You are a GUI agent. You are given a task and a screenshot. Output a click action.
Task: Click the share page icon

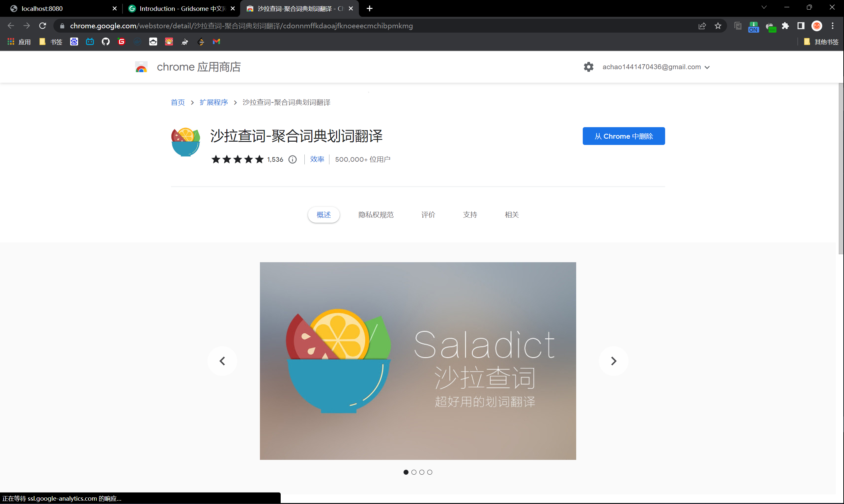[x=702, y=26]
